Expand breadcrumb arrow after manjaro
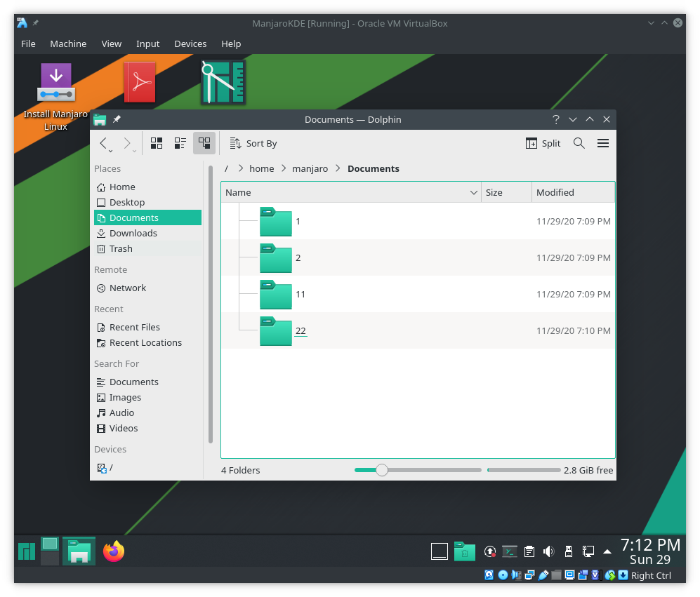The image size is (700, 597). [x=338, y=168]
